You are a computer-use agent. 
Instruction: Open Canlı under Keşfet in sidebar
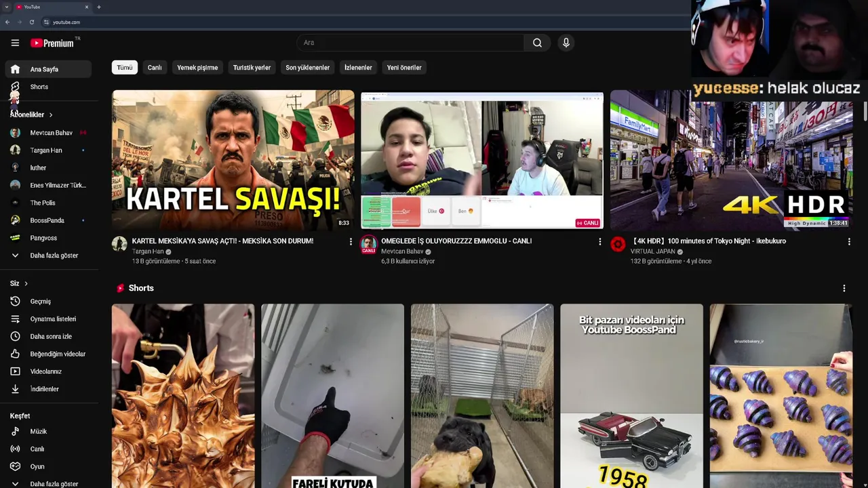[x=47, y=449]
